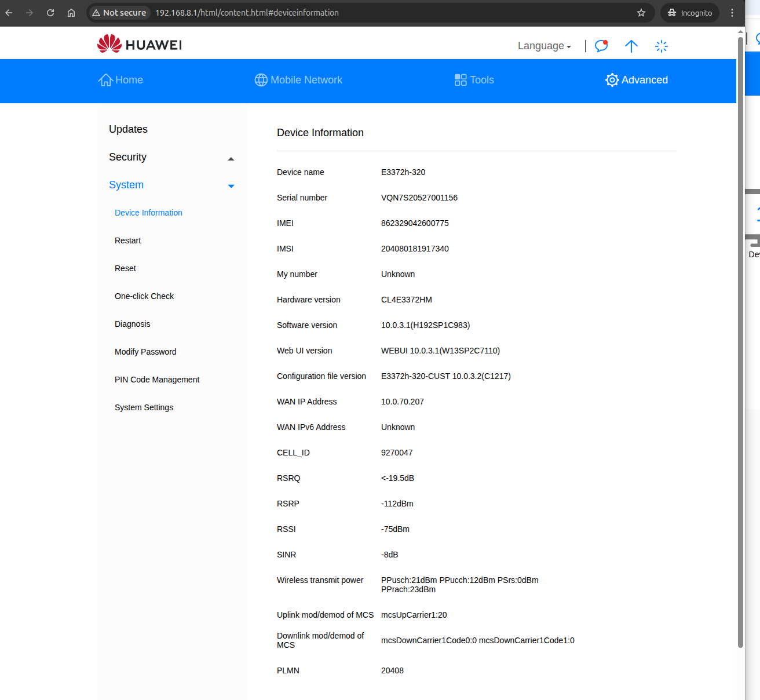760x700 pixels.
Task: Click the Huawei logo
Action: click(x=140, y=45)
